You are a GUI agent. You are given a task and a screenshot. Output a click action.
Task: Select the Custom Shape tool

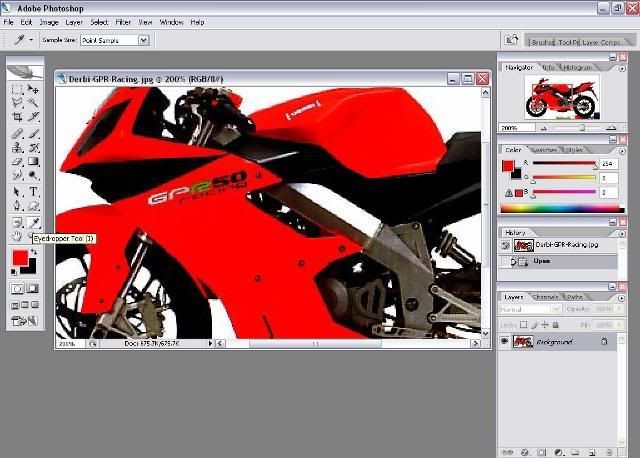[33, 205]
